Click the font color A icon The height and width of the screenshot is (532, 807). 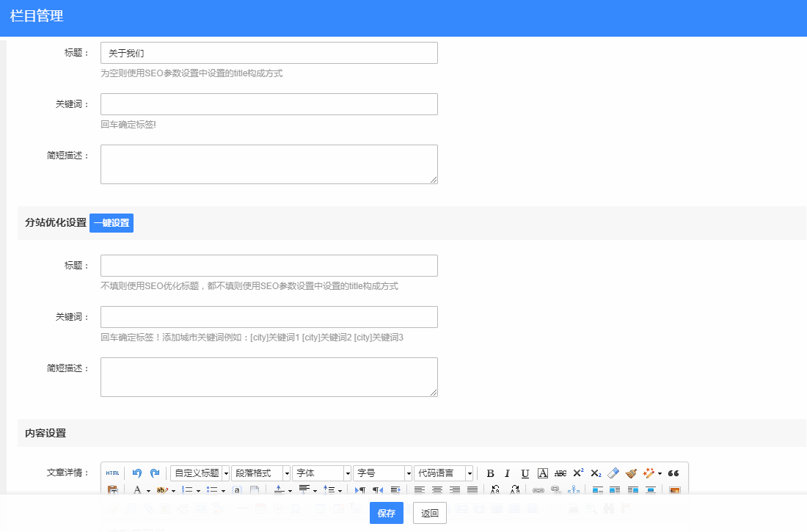pyautogui.click(x=137, y=489)
